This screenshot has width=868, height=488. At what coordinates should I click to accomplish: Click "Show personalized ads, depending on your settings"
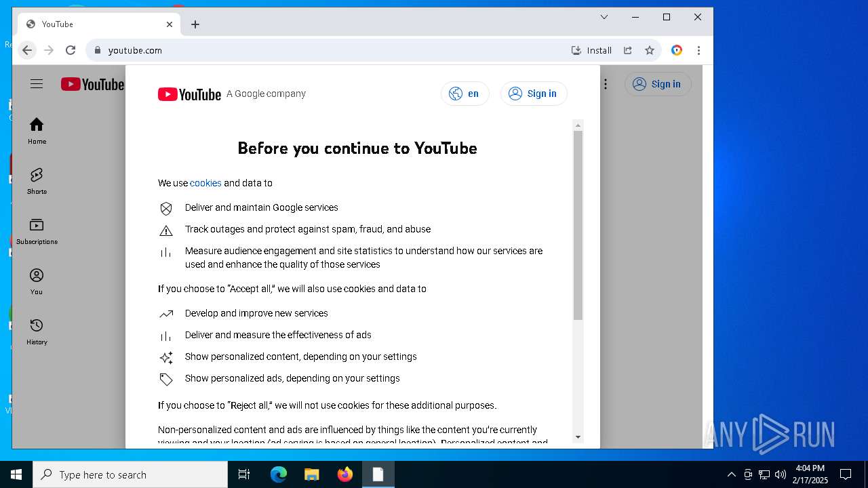click(292, 378)
